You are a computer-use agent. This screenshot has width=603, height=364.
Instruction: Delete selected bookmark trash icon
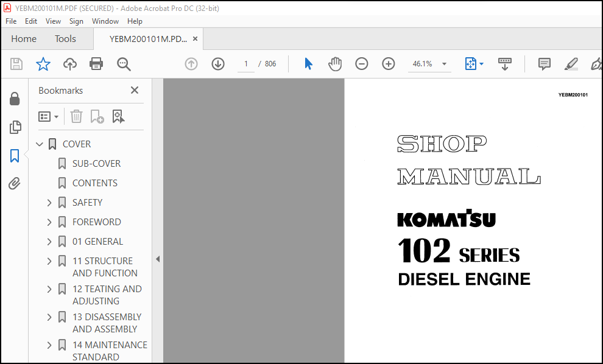coord(76,116)
